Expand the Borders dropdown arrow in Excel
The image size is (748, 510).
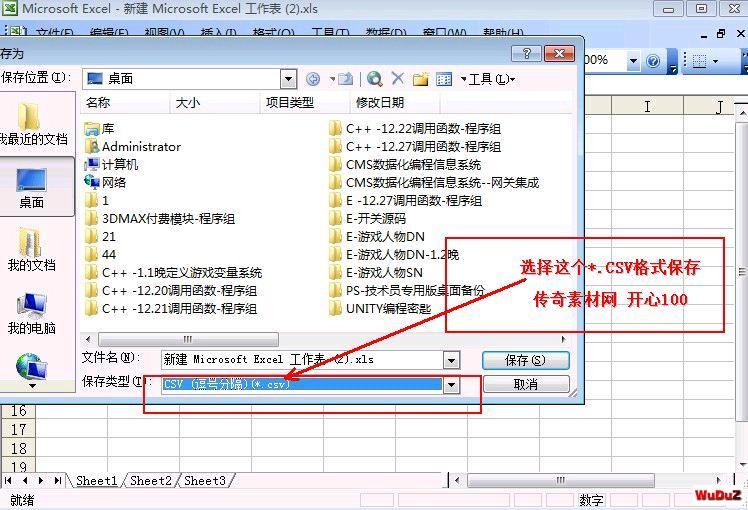(716, 61)
